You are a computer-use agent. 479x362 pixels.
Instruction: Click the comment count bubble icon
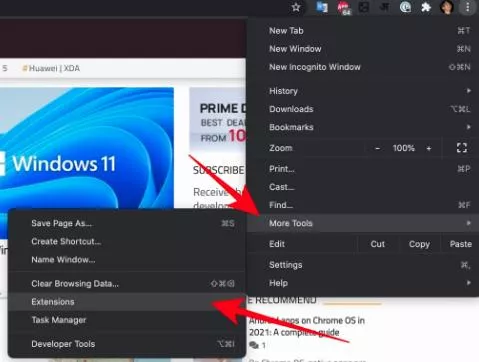click(254, 345)
